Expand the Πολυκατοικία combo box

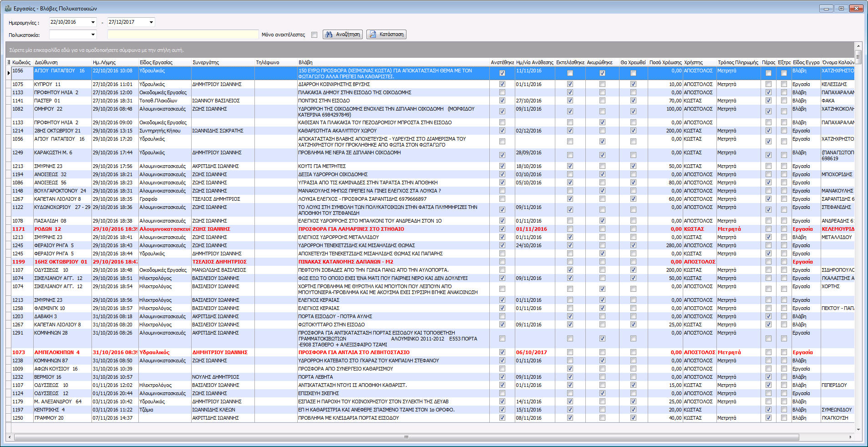coord(93,35)
